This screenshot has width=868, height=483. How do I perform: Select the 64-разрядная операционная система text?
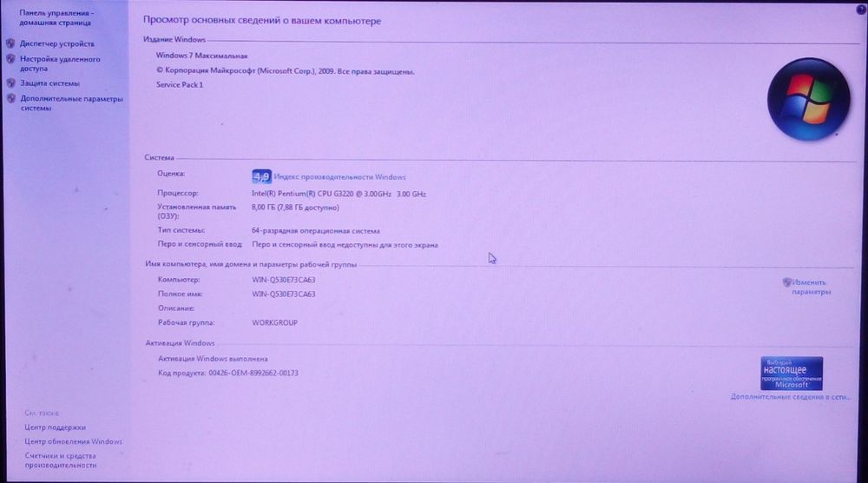tap(316, 231)
